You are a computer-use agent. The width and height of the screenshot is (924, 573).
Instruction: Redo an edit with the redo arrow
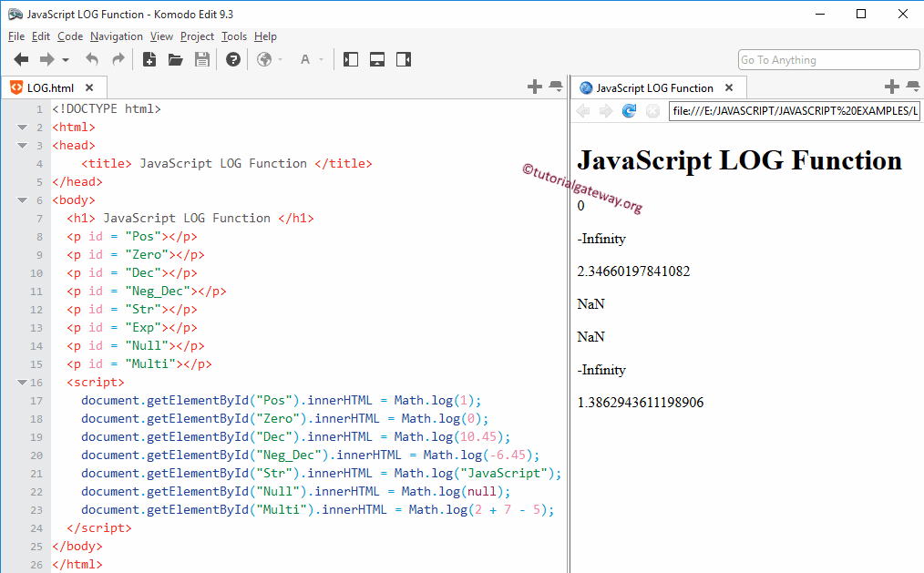coord(117,59)
